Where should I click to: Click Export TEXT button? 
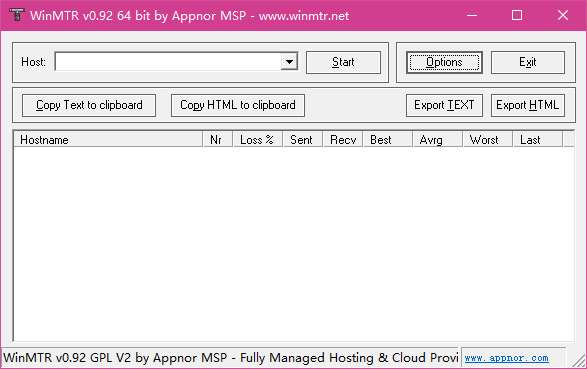tap(444, 105)
